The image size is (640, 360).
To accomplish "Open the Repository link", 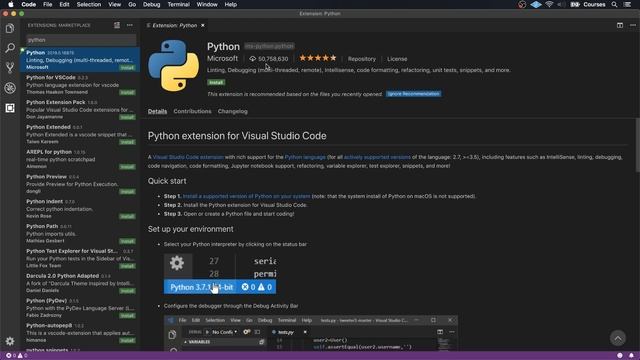I will tap(362, 59).
